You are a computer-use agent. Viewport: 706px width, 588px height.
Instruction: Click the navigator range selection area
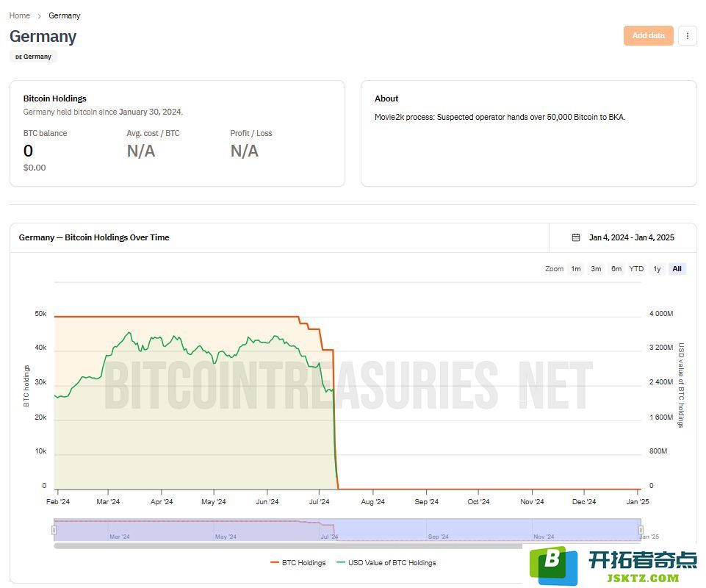coord(347,530)
